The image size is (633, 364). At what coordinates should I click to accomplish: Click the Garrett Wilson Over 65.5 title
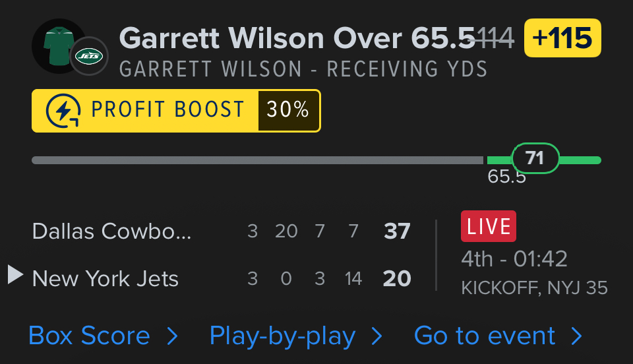(297, 38)
